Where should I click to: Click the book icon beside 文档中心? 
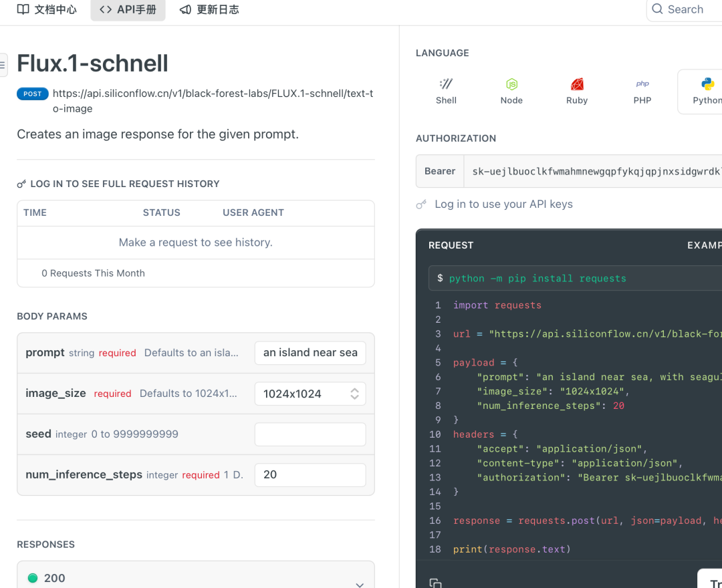point(23,9)
